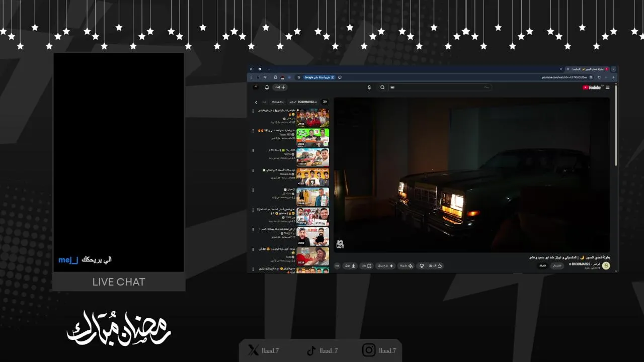
Task: Select the 'From BO3OMAR22' filter chip
Action: (x=303, y=102)
